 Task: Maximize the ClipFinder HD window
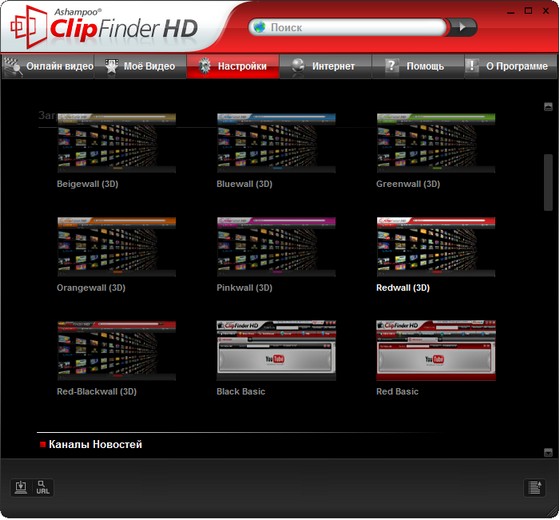(x=529, y=11)
